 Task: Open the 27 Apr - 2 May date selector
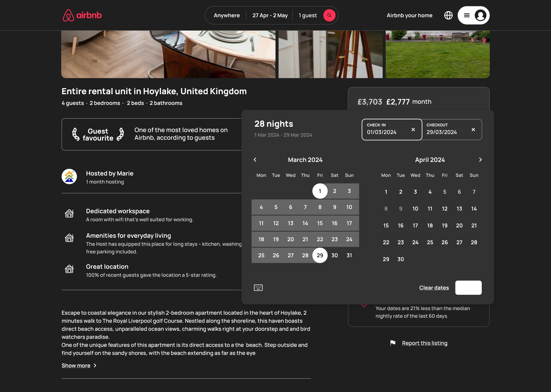tap(270, 15)
